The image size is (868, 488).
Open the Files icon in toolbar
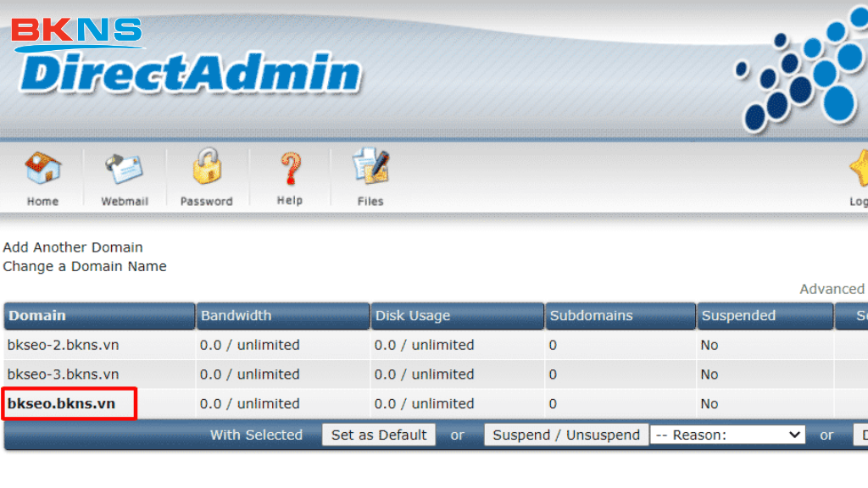coord(370,169)
